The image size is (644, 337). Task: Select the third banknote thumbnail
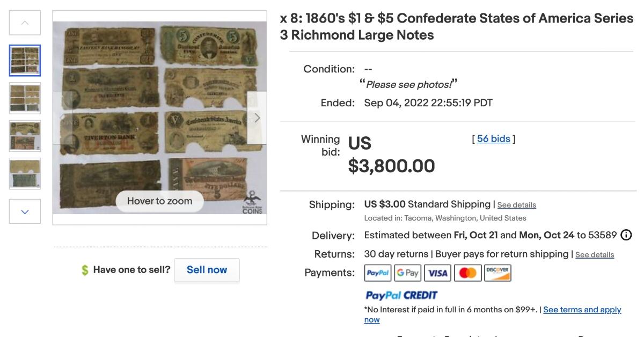[x=25, y=136]
